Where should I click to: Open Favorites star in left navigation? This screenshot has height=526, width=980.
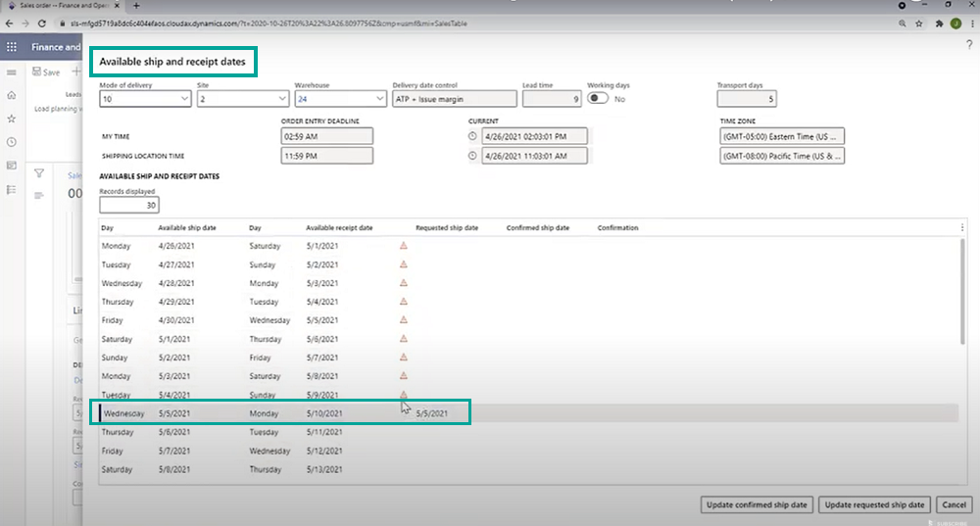[12, 119]
